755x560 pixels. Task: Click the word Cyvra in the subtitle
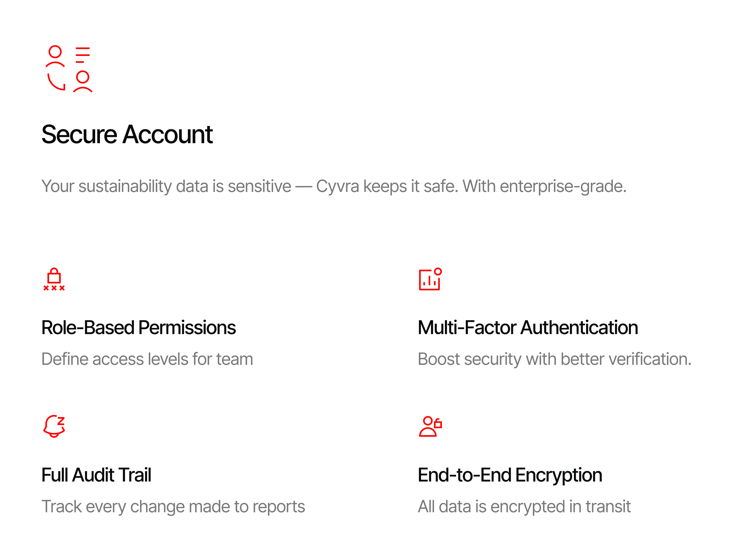(337, 186)
